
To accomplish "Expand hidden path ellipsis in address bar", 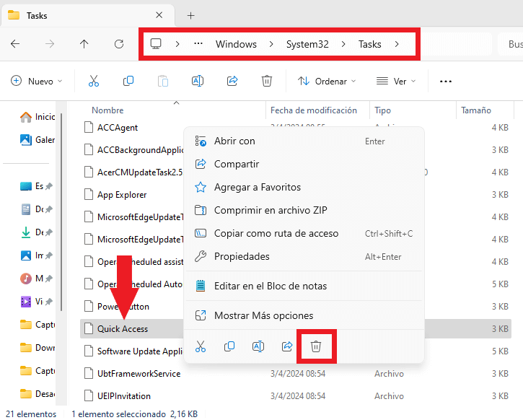I will [198, 44].
